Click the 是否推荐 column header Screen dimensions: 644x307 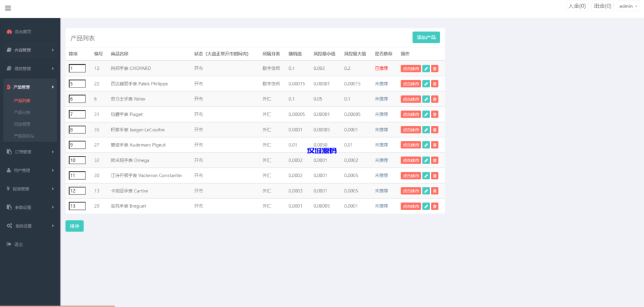click(x=384, y=54)
